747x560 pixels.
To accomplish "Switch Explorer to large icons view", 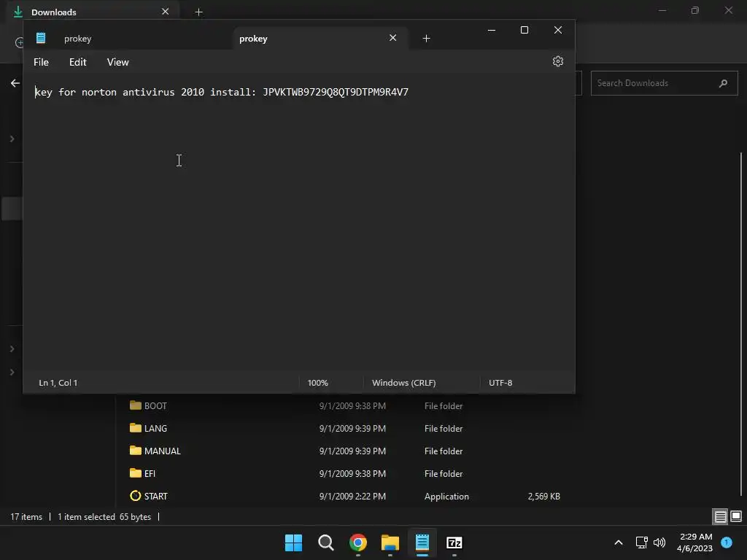I will [736, 516].
